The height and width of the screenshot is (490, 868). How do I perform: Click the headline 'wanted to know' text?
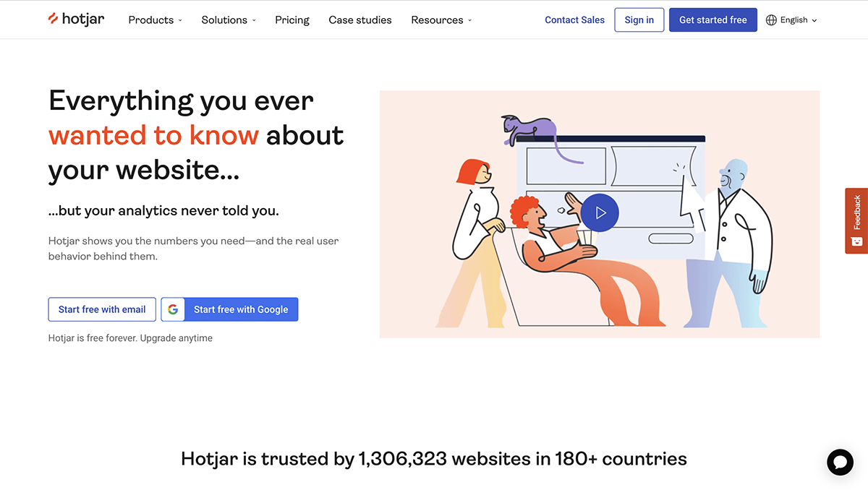(x=153, y=135)
